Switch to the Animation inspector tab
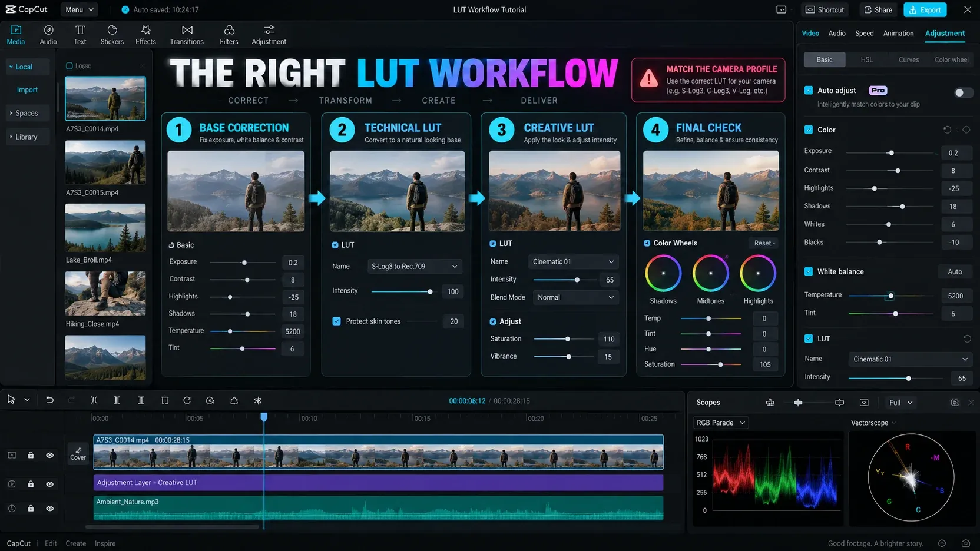Image resolution: width=980 pixels, height=551 pixels. pos(898,33)
